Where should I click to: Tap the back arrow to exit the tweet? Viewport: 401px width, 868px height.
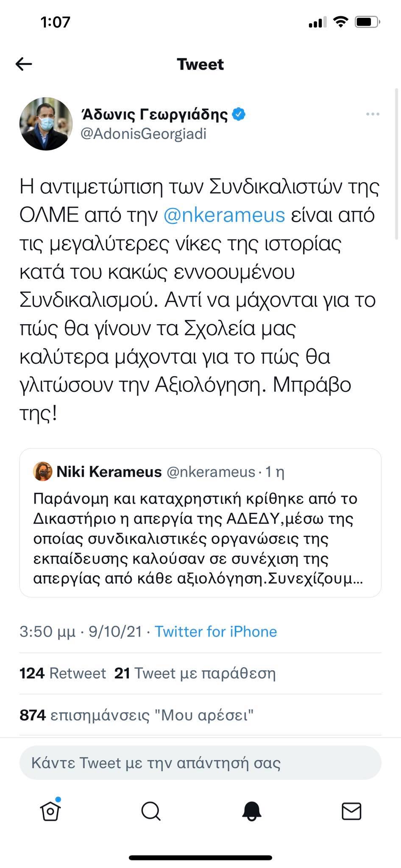click(24, 64)
